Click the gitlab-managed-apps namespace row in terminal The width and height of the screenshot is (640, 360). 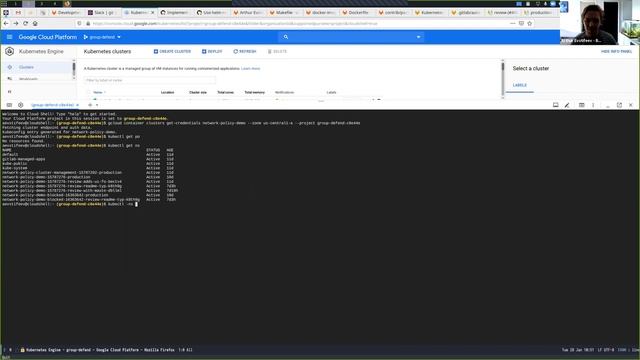[88, 159]
